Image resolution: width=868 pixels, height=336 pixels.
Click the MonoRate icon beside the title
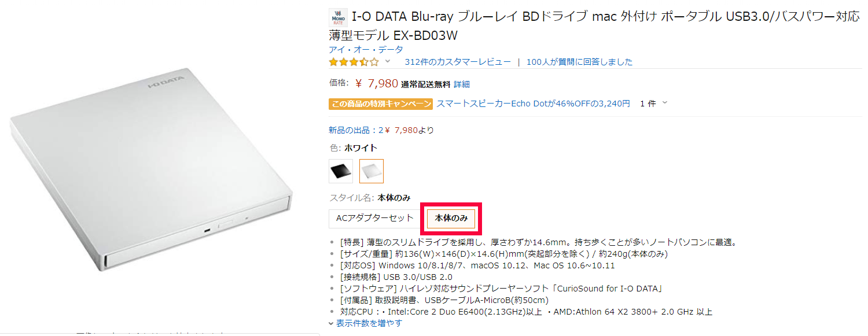pyautogui.click(x=338, y=17)
